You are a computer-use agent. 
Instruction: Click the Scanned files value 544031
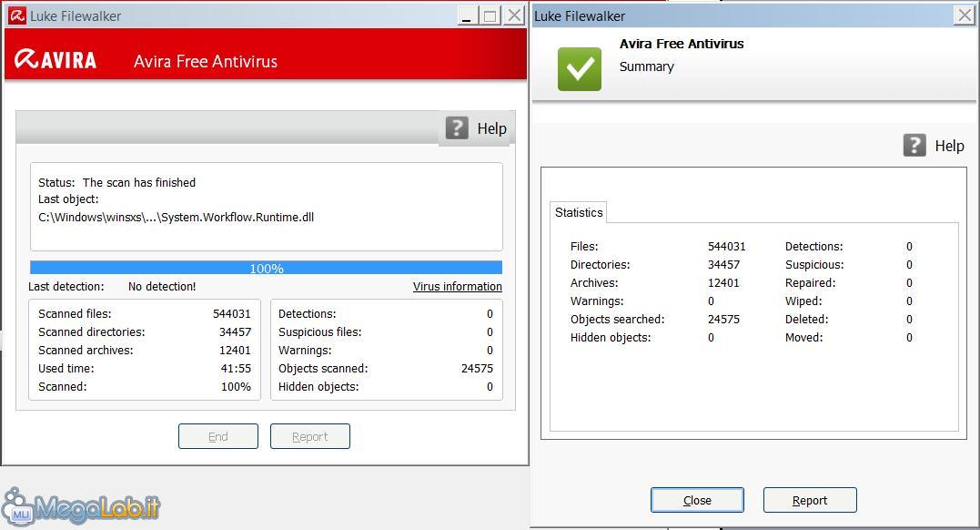point(232,313)
